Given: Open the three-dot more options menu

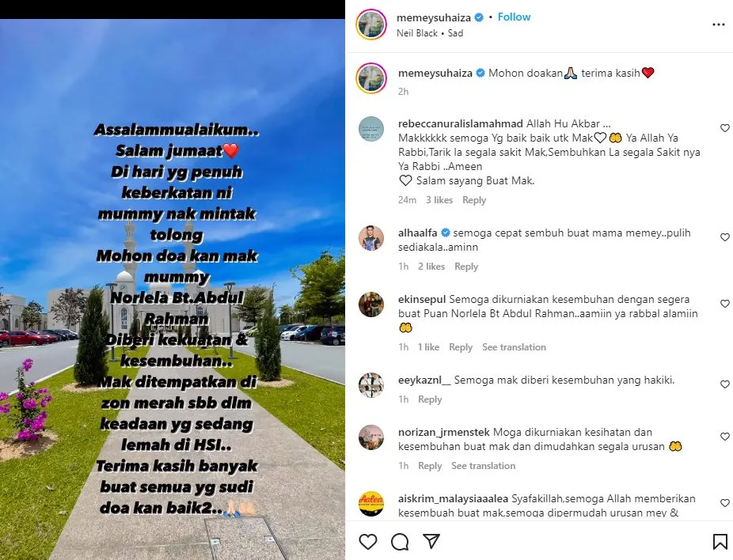Looking at the screenshot, I should 719,25.
